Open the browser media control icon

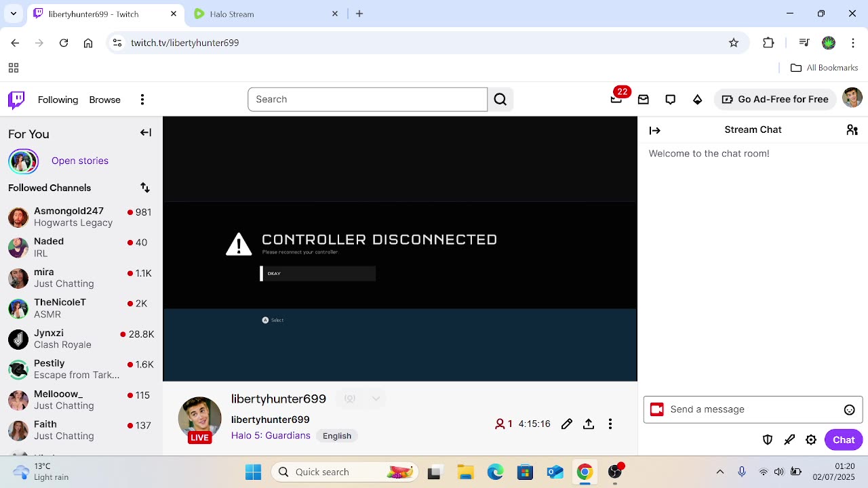pos(804,43)
